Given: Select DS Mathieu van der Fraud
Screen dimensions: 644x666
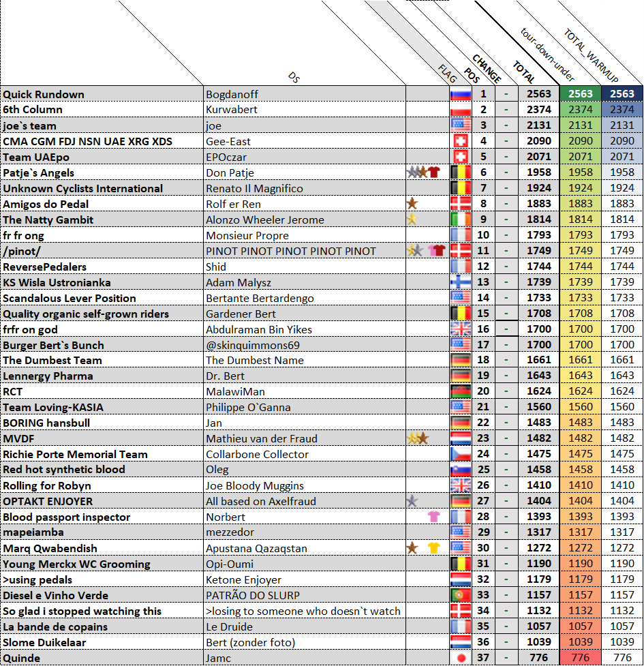Looking at the screenshot, I should tap(262, 439).
